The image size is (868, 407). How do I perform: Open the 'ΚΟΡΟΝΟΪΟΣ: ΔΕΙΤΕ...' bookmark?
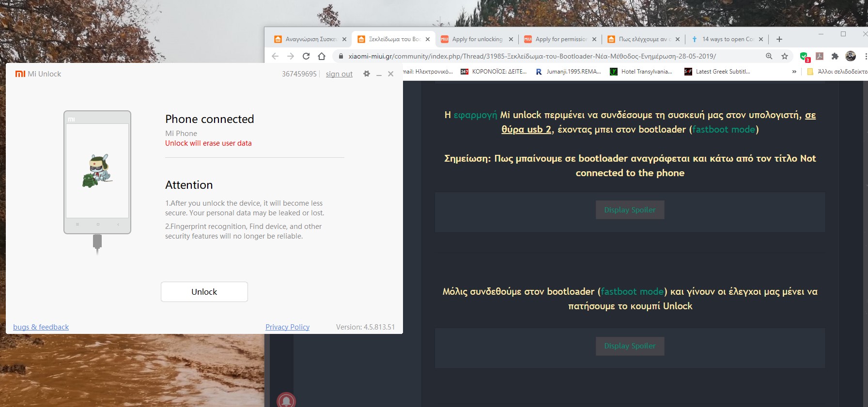coord(494,72)
